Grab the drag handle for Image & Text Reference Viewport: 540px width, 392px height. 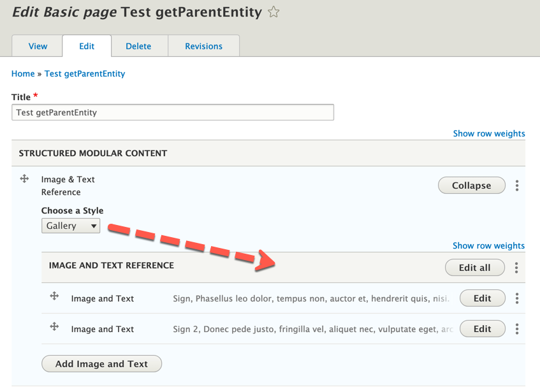(24, 179)
